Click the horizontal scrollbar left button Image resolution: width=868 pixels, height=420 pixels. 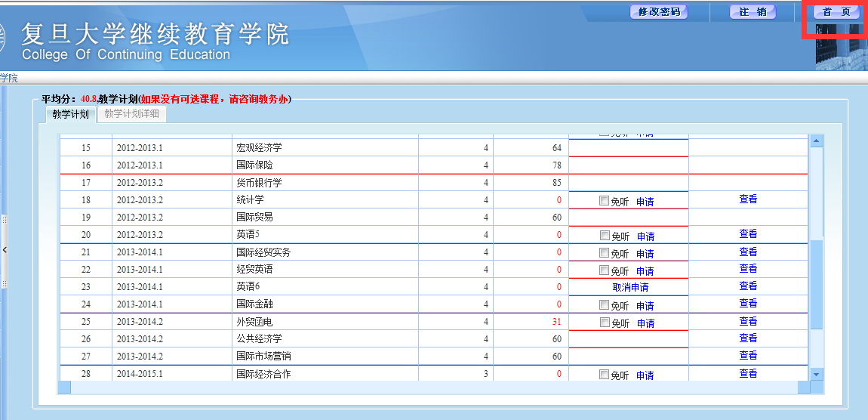(64, 388)
